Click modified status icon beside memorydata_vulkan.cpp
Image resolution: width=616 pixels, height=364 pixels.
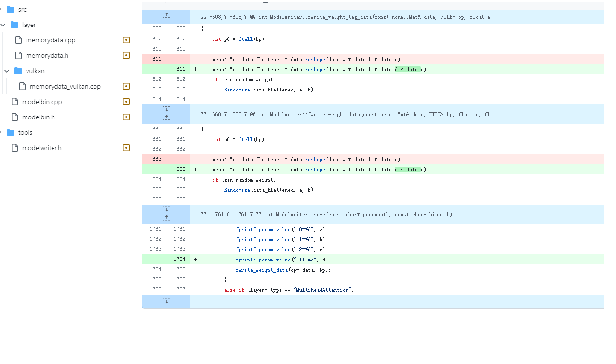tap(126, 86)
